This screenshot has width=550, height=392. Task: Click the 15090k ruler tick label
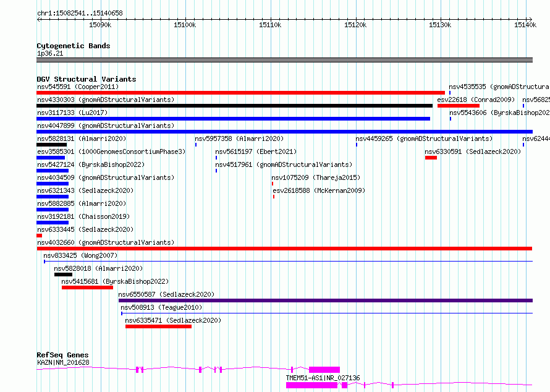tap(100, 25)
